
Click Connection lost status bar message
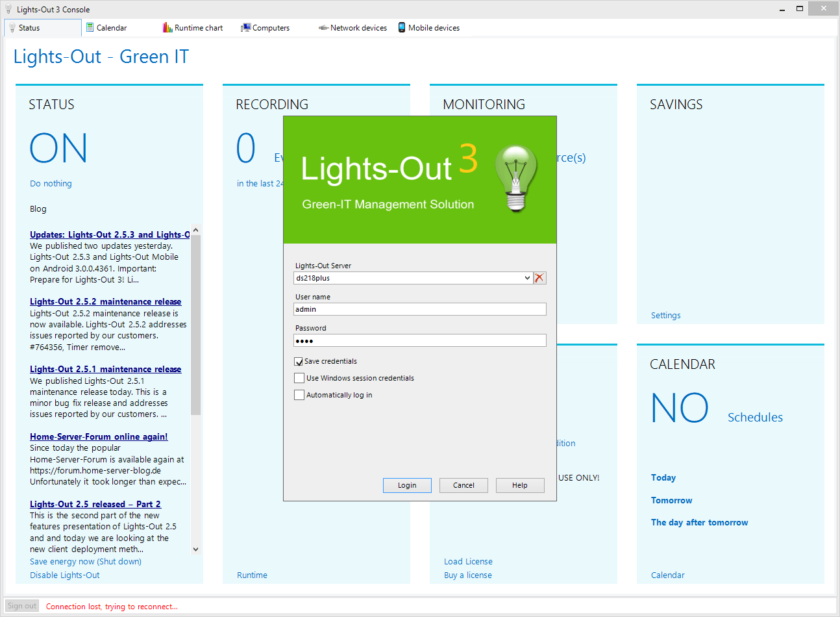tap(112, 607)
